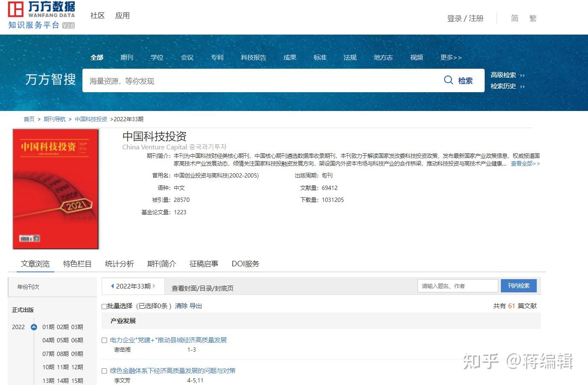Open the 社区 top menu
The image size is (588, 385).
click(x=97, y=15)
